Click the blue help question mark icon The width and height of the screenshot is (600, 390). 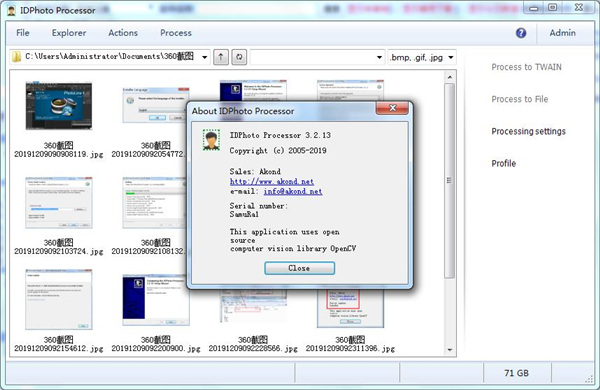tap(521, 33)
